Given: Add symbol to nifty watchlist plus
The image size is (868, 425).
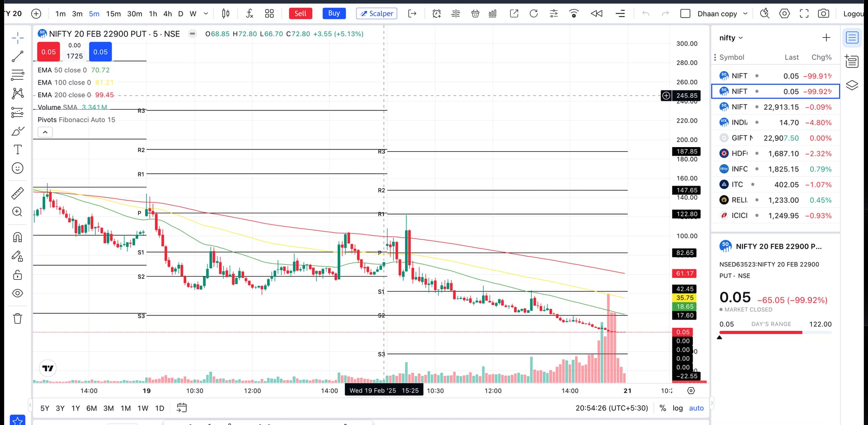Looking at the screenshot, I should click(x=826, y=38).
